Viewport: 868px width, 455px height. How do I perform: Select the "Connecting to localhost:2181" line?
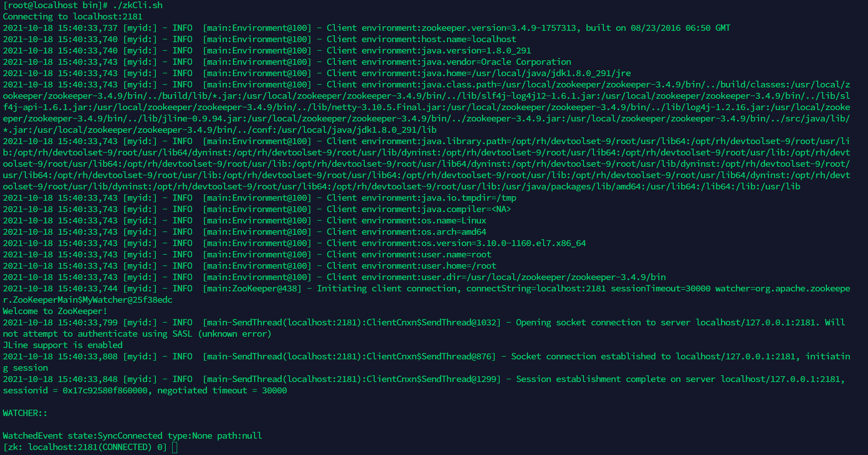(x=72, y=17)
